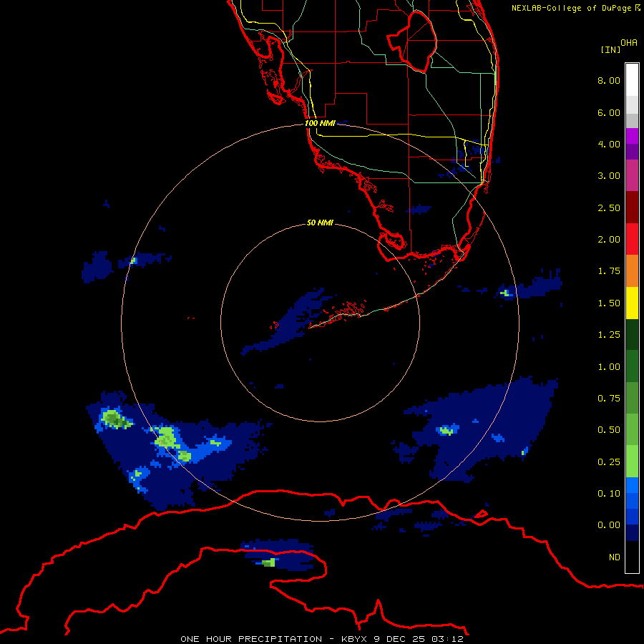Click the orange 1.75 legend swatch

[632, 271]
